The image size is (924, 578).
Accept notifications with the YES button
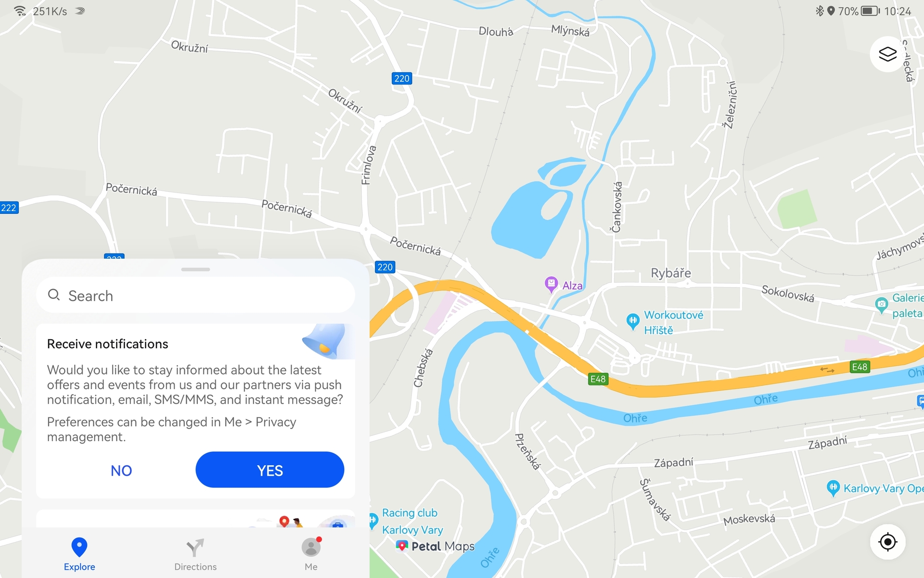pos(269,470)
